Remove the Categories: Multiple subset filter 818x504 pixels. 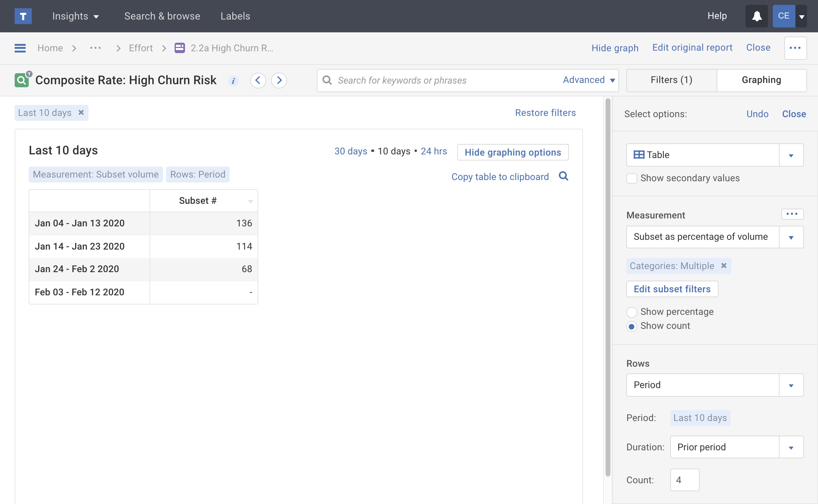(x=723, y=266)
